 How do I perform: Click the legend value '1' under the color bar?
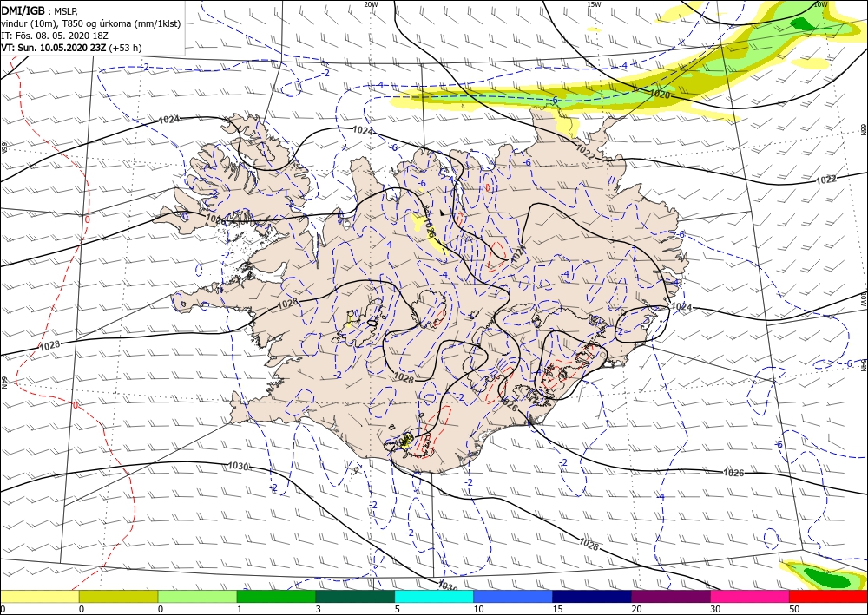pos(240,609)
